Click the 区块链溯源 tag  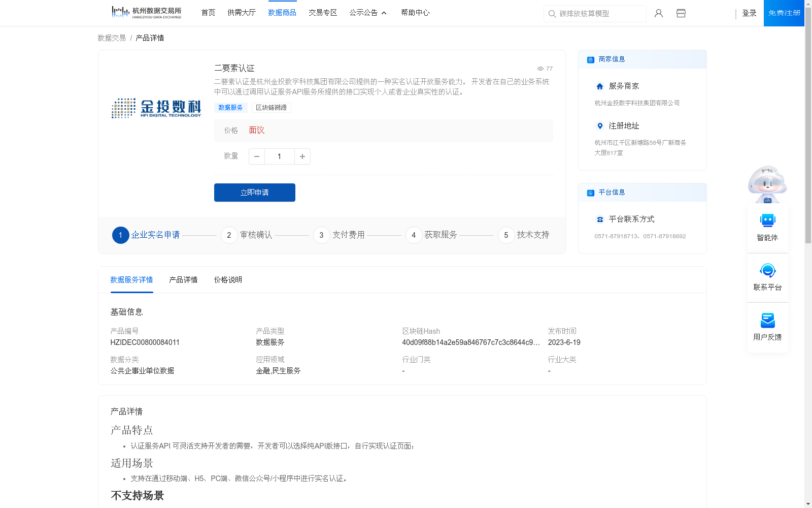click(271, 108)
